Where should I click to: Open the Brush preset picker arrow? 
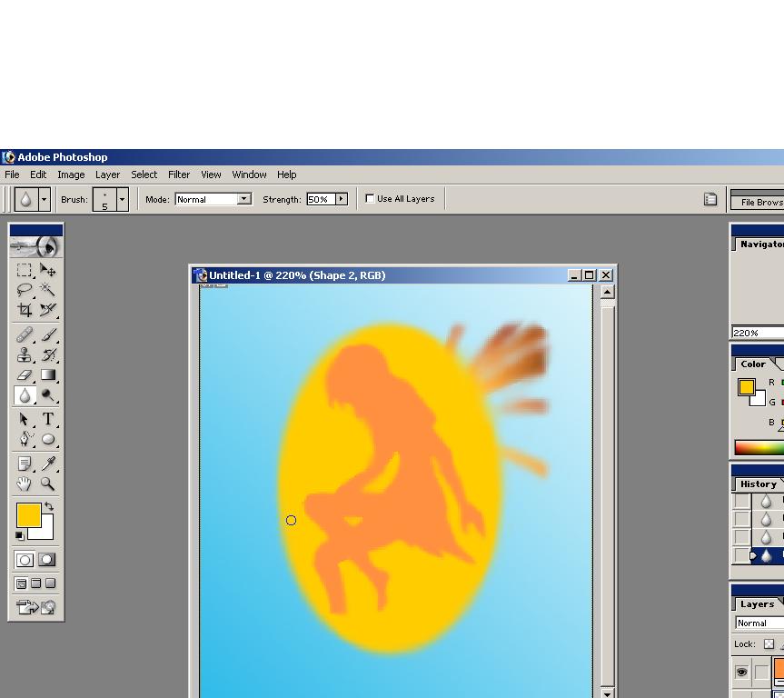(123, 199)
